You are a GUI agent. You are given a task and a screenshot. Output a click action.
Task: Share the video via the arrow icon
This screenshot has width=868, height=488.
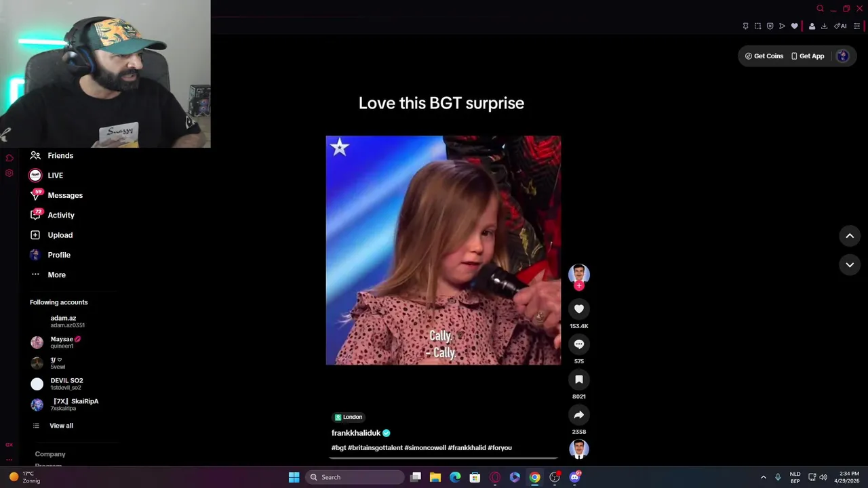click(579, 415)
